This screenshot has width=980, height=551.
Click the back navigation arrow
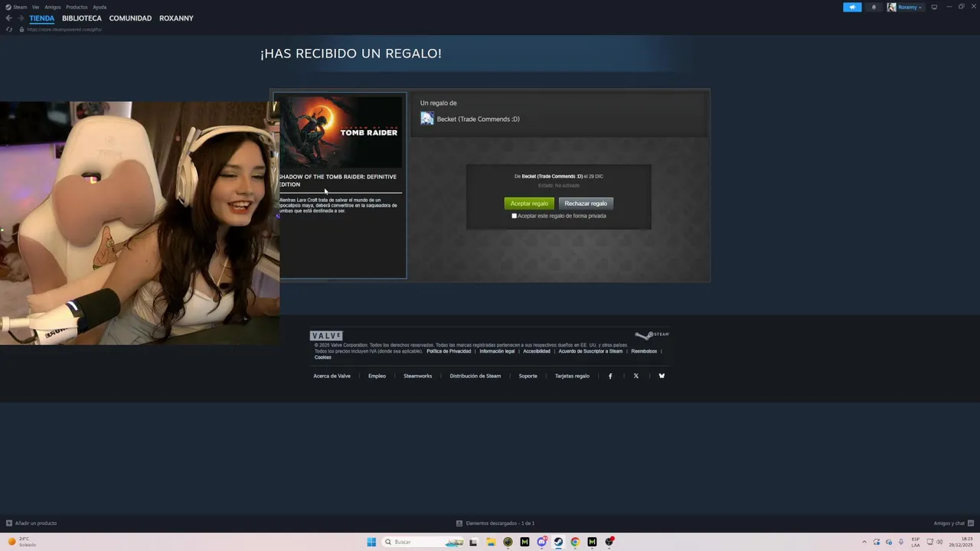(x=8, y=18)
